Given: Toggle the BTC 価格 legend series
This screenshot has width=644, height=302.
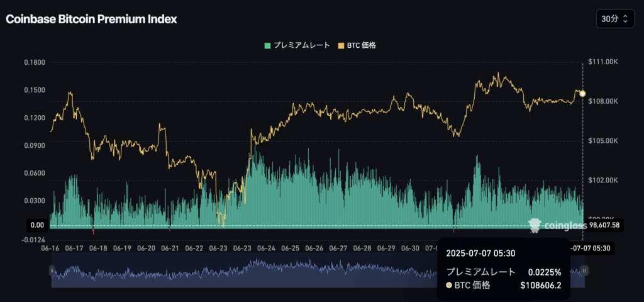Looking at the screenshot, I should coord(357,45).
